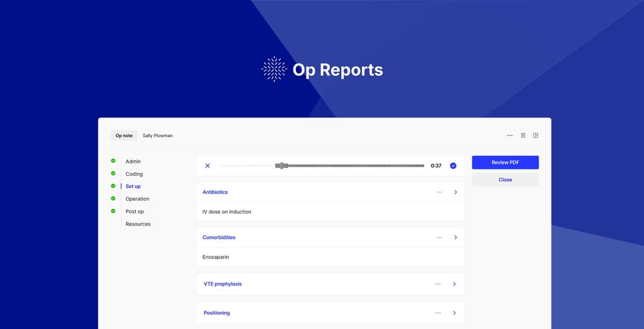Open the more options ellipsis in header
Screen dimensions: 644x329
click(x=510, y=135)
